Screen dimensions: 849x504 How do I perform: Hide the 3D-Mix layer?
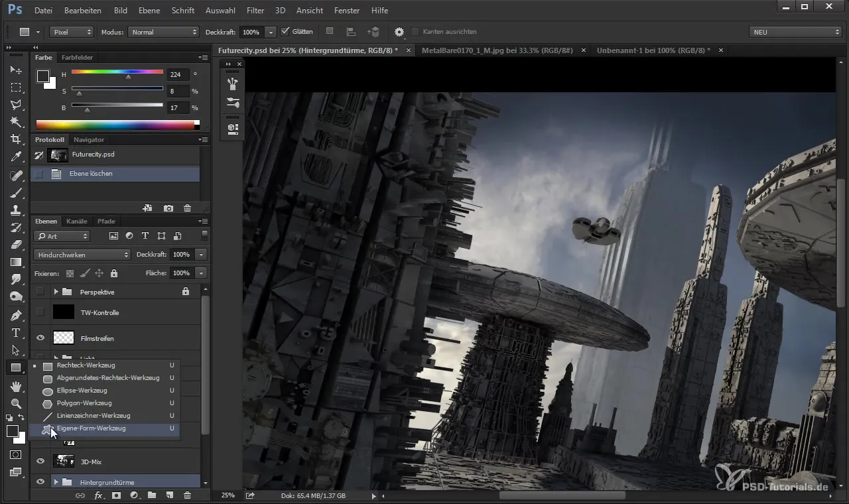coord(40,461)
